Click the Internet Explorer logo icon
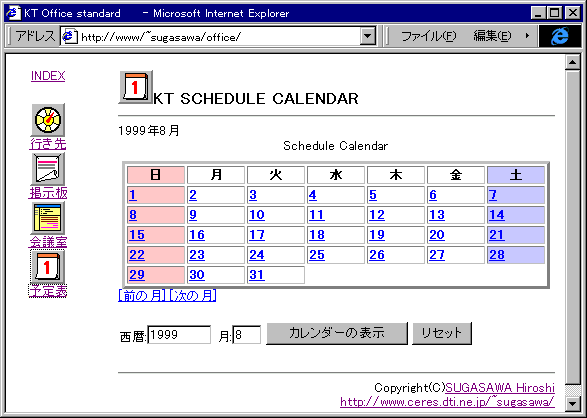This screenshot has height=418, width=587. 560,36
